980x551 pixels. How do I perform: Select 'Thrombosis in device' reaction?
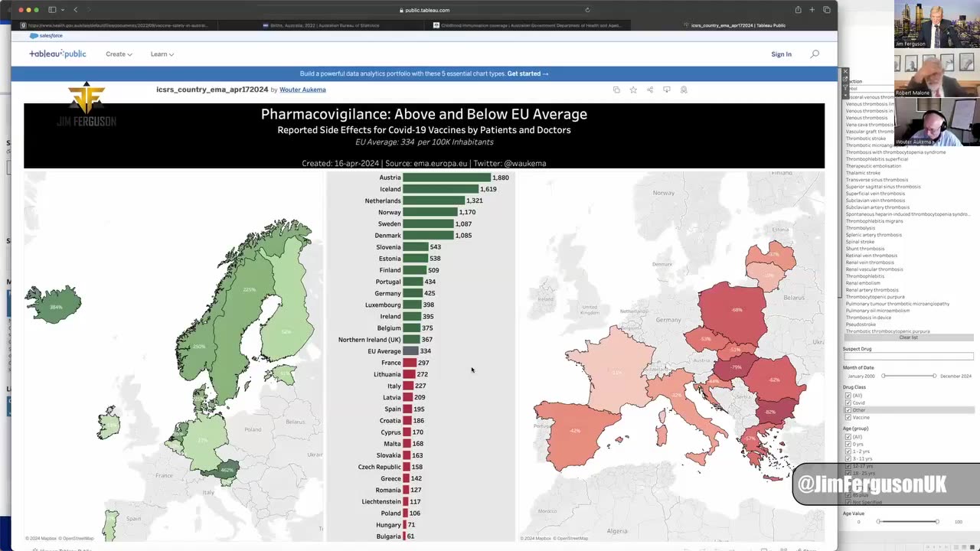tap(868, 318)
